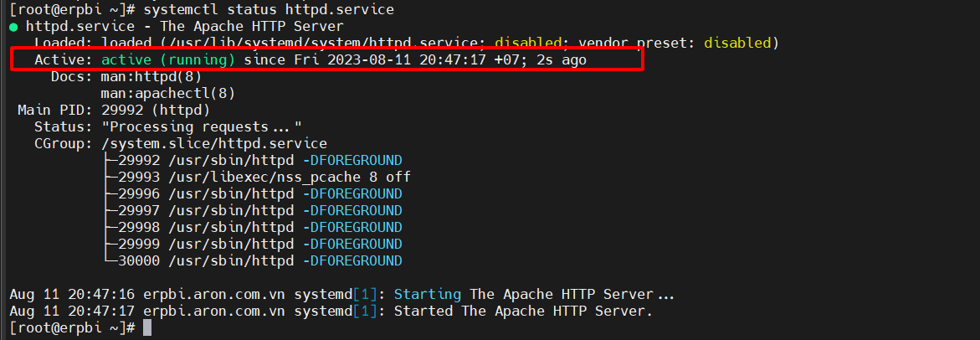
Task: Click the blue "Starting" word in the log
Action: click(427, 295)
